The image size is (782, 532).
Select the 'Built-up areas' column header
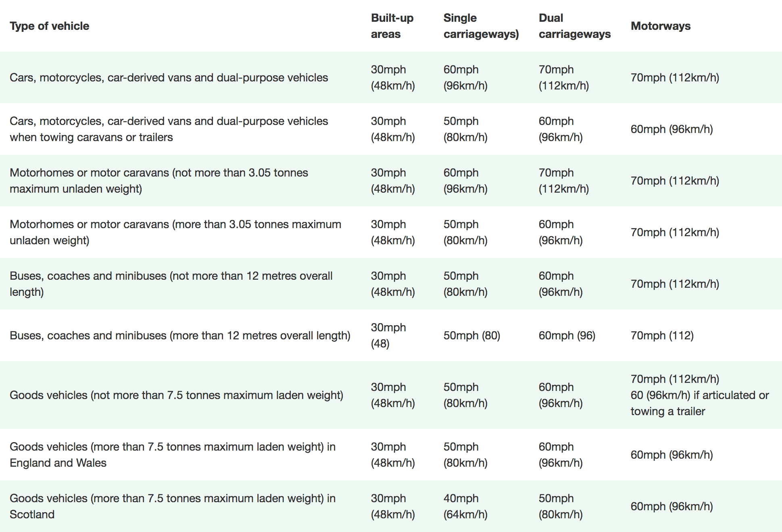(x=392, y=26)
